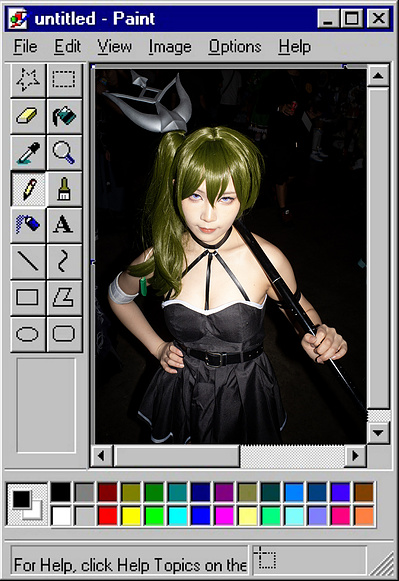This screenshot has width=399, height=581.
Task: Select the Free-Form Select star tool
Action: coord(28,80)
